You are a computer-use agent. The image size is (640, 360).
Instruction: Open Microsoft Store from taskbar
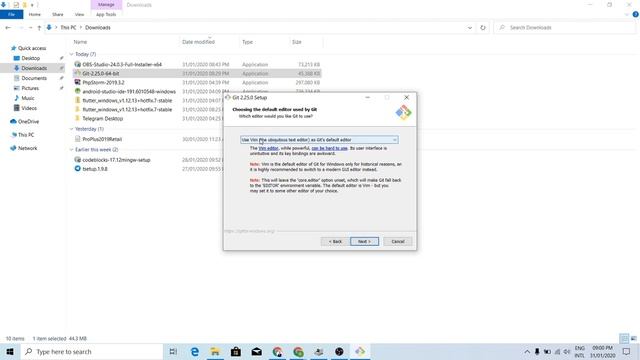[x=236, y=351]
